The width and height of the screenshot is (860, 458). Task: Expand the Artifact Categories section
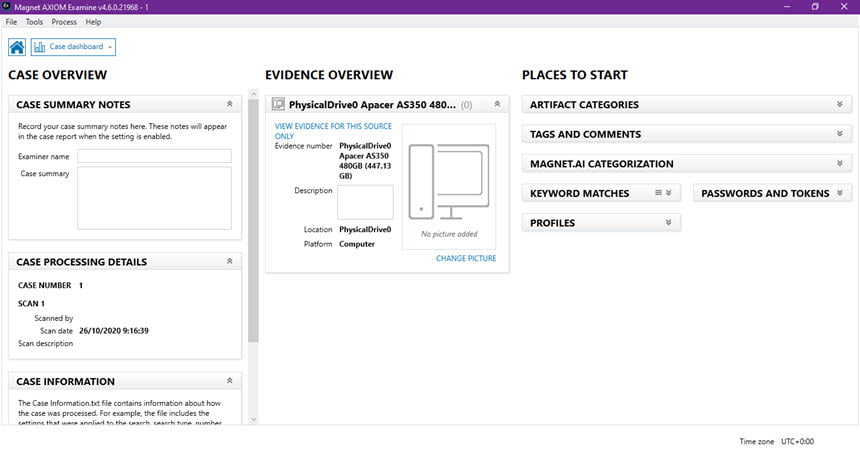click(840, 104)
